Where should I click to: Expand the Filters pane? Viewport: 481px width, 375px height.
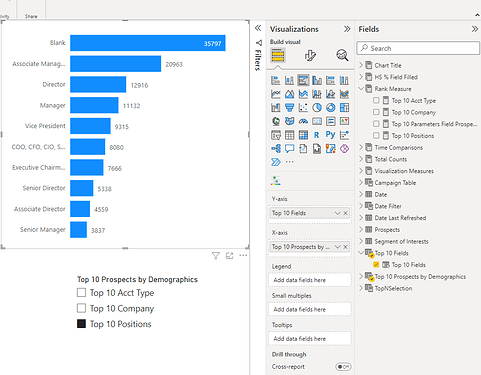(258, 28)
